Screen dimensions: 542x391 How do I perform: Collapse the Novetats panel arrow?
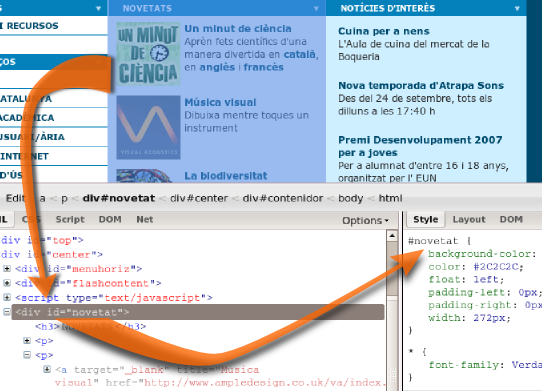click(316, 8)
